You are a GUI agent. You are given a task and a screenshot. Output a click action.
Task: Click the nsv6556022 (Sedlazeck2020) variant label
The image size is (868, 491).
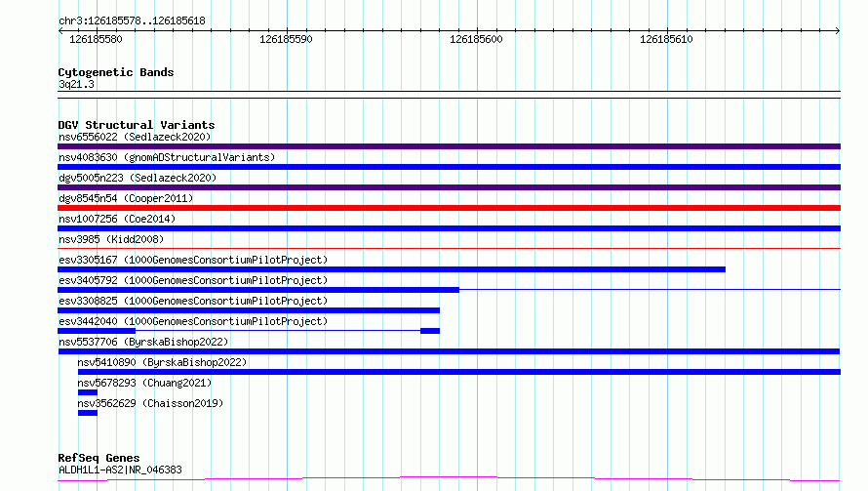[x=135, y=137]
